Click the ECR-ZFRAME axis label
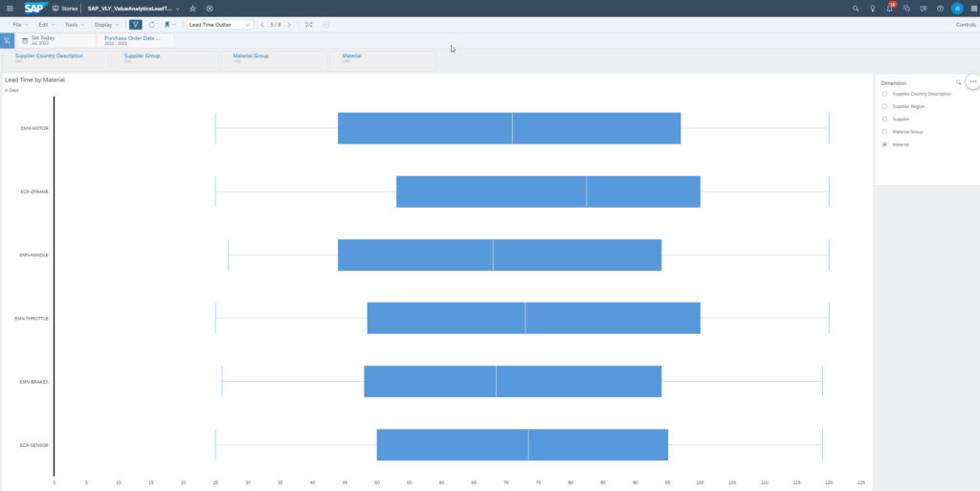Viewport: 980px width, 491px height. click(x=34, y=191)
